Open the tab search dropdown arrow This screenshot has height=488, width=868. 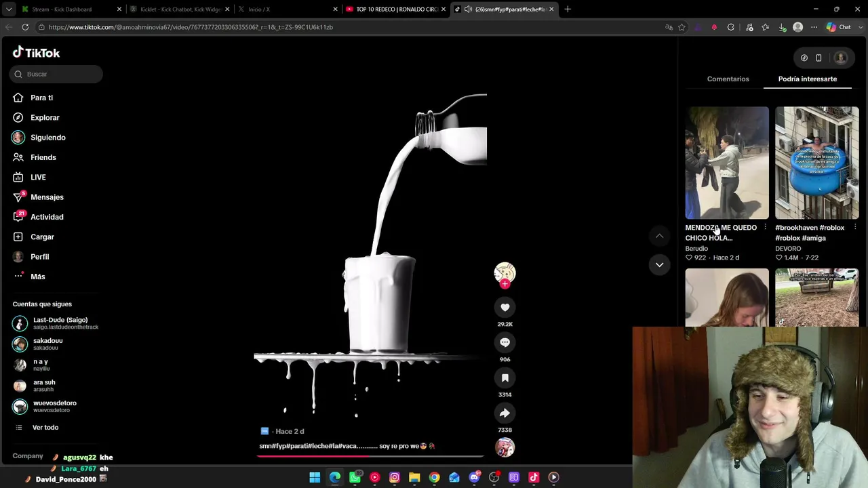[9, 9]
